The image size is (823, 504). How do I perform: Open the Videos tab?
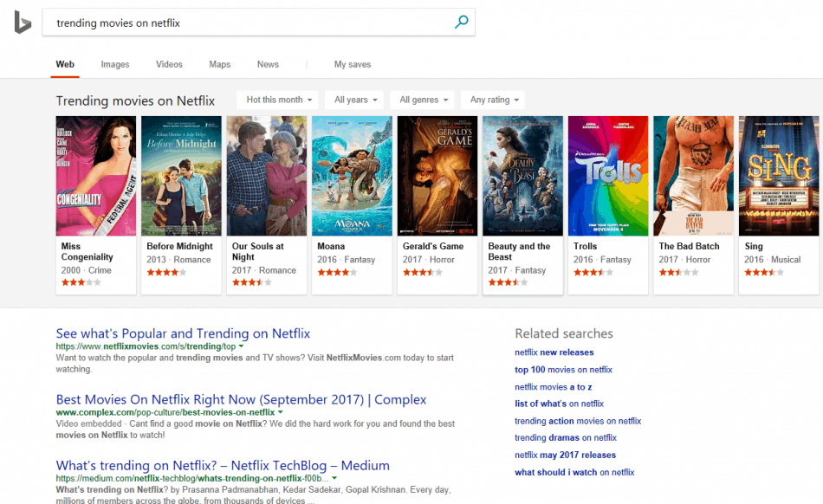[169, 64]
